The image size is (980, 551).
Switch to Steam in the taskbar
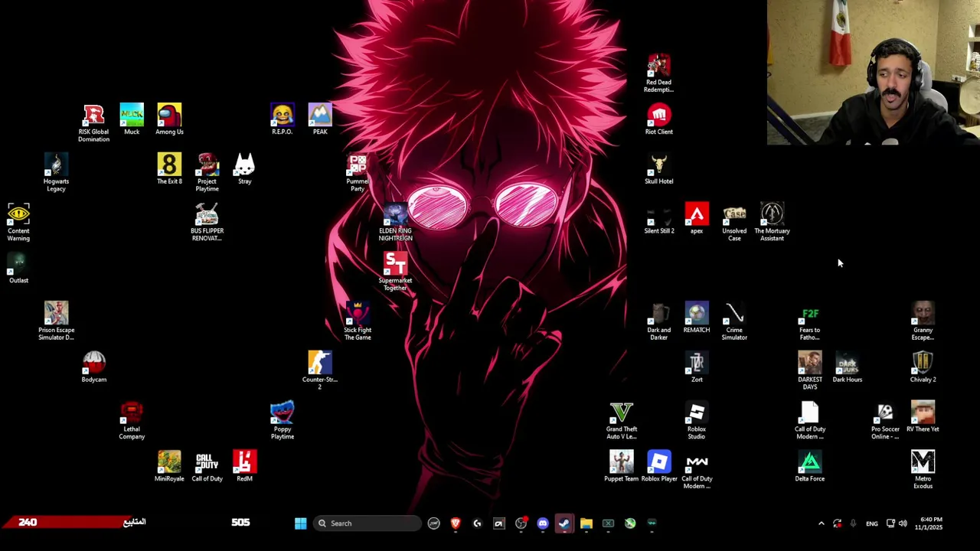point(564,523)
